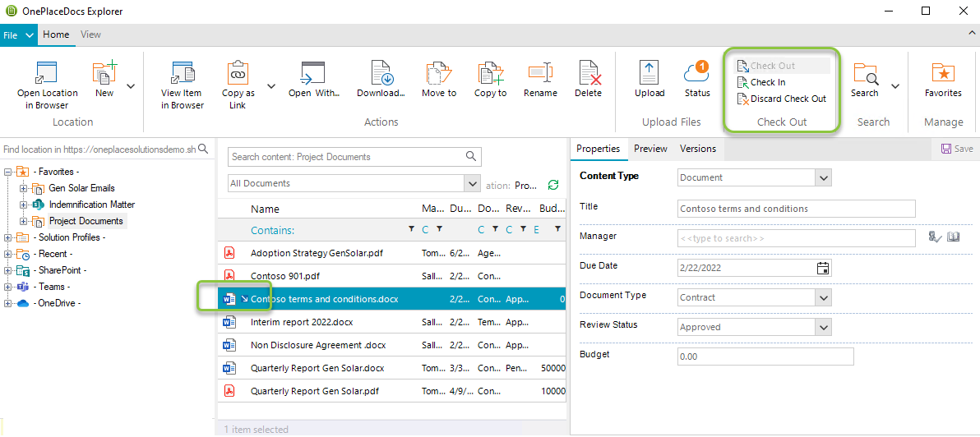The image size is (980, 437).
Task: Select the Properties tab
Action: coord(599,149)
